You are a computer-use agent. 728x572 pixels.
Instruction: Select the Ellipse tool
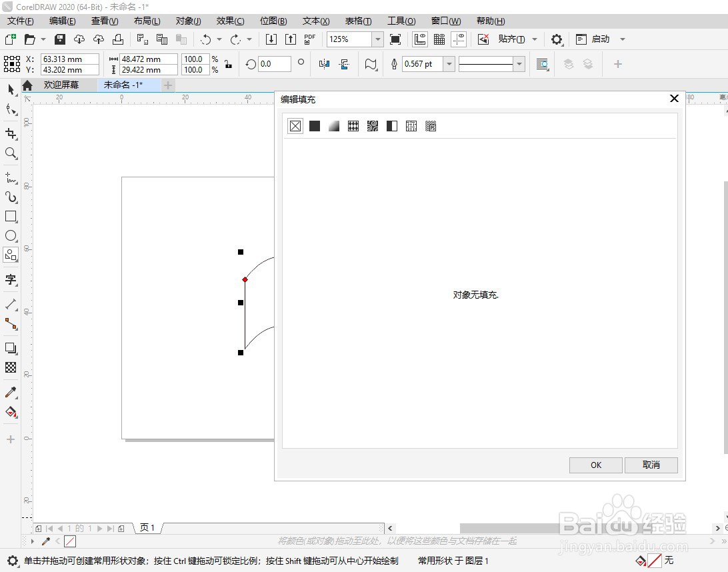coord(11,235)
